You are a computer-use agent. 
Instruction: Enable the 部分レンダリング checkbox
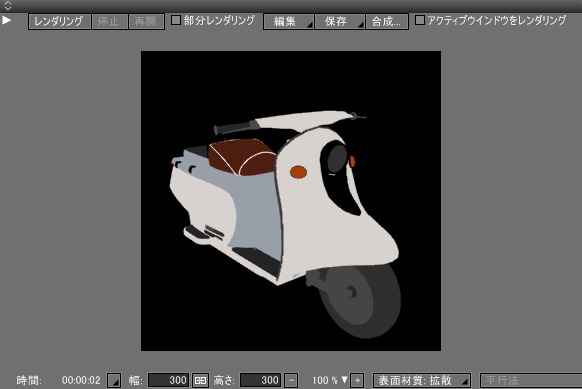tap(176, 20)
